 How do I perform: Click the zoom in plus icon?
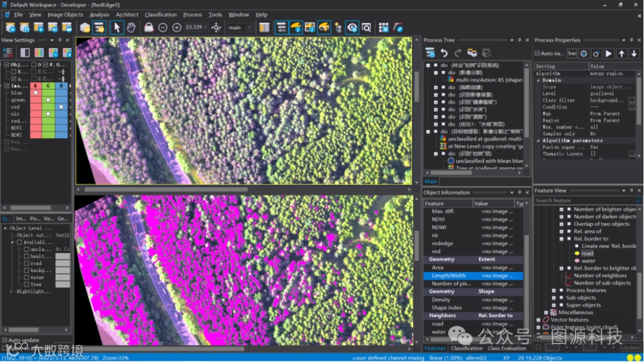pyautogui.click(x=177, y=27)
